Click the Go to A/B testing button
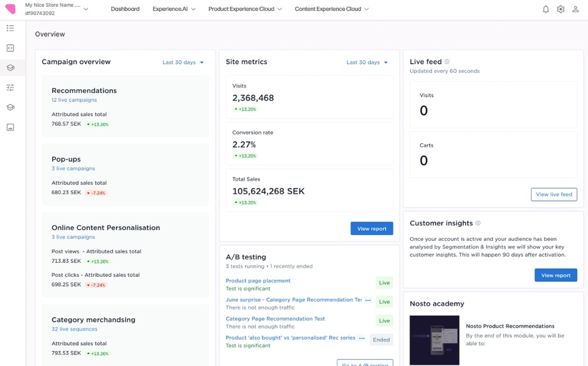The width and height of the screenshot is (588, 366). click(x=364, y=363)
